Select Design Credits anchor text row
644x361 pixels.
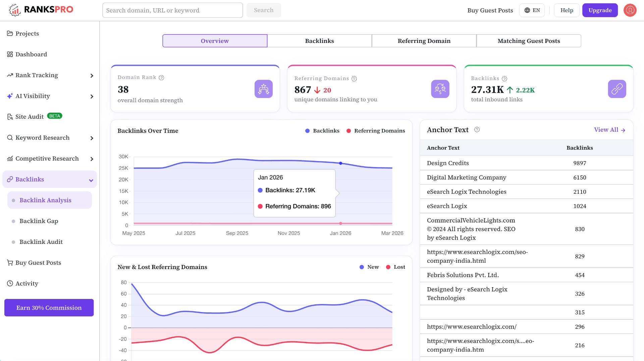pyautogui.click(x=526, y=163)
